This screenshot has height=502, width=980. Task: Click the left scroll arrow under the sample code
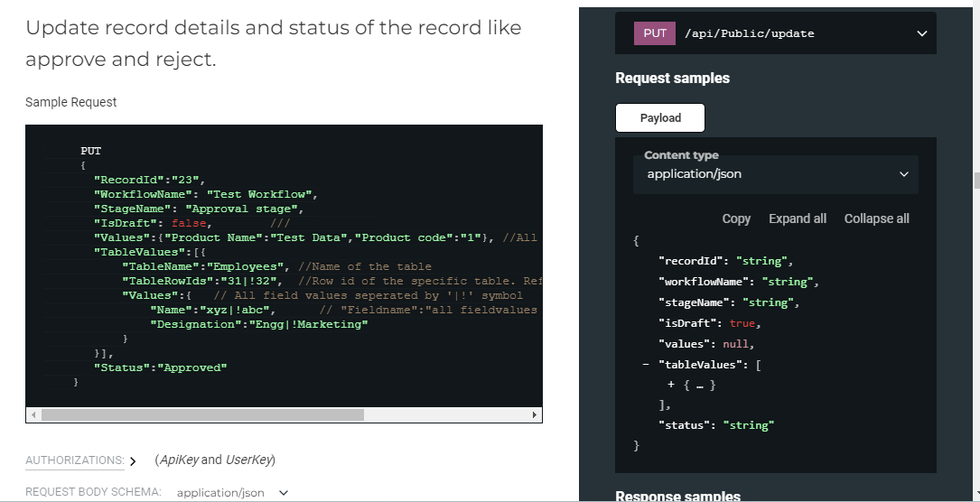click(x=33, y=415)
